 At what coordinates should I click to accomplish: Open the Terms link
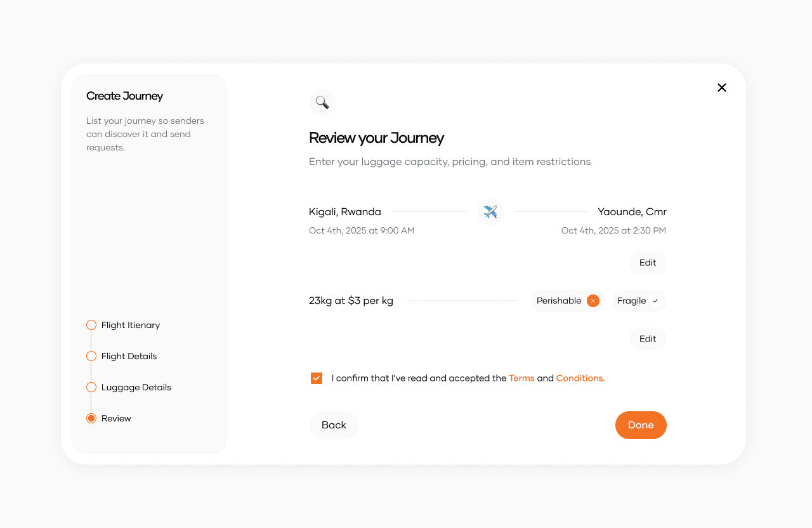click(521, 378)
